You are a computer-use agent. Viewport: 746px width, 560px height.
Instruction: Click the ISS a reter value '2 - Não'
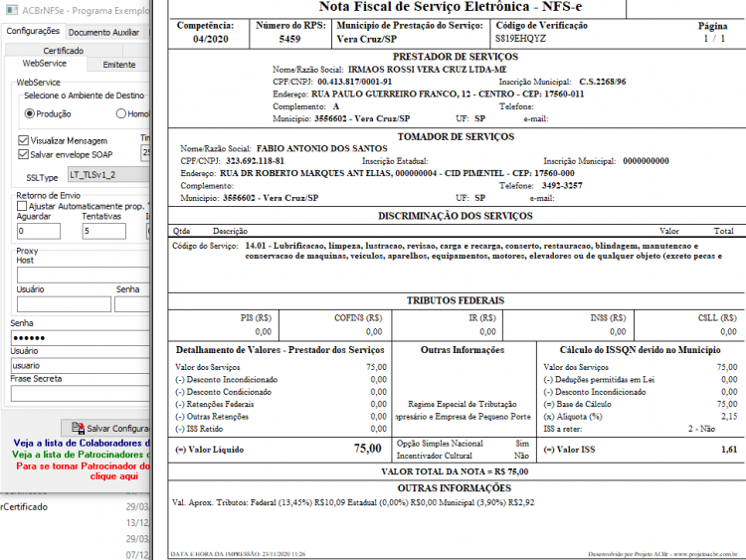(701, 429)
